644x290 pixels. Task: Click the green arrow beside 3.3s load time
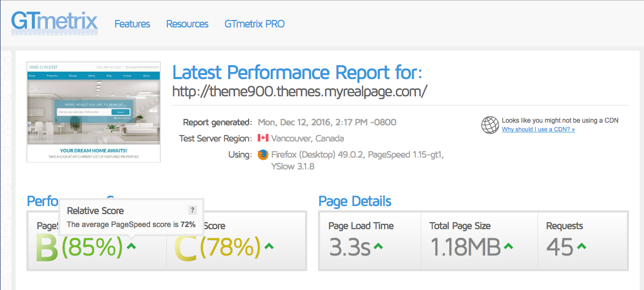(378, 246)
